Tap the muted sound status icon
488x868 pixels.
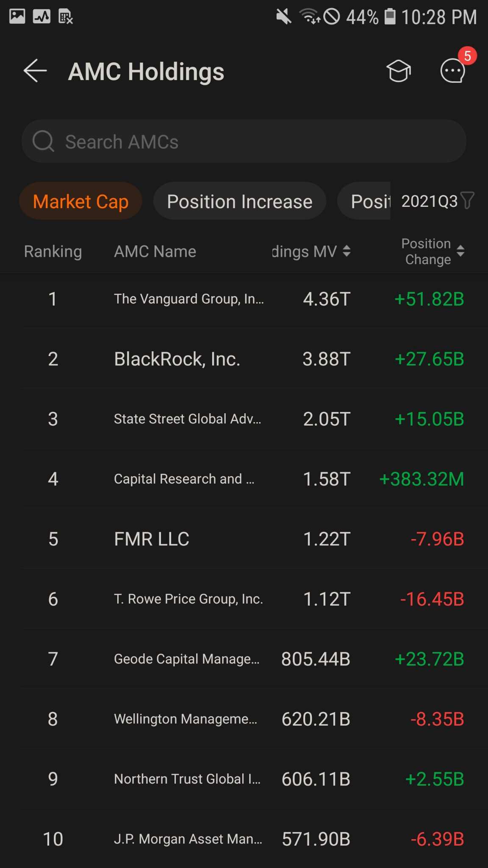284,17
